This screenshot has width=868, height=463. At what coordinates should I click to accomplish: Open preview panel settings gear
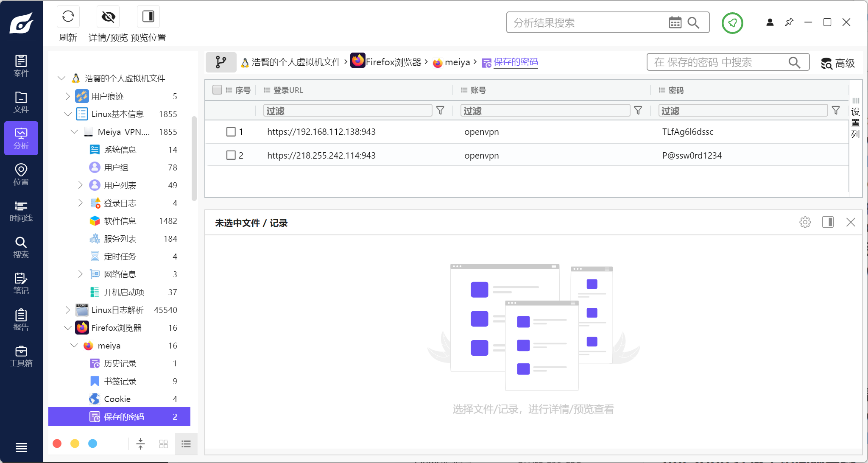(x=805, y=222)
